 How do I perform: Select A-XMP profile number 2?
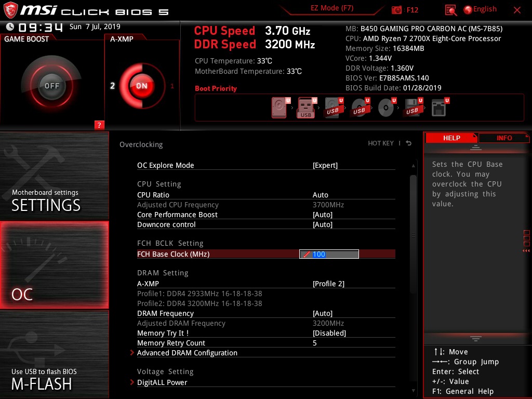point(112,86)
